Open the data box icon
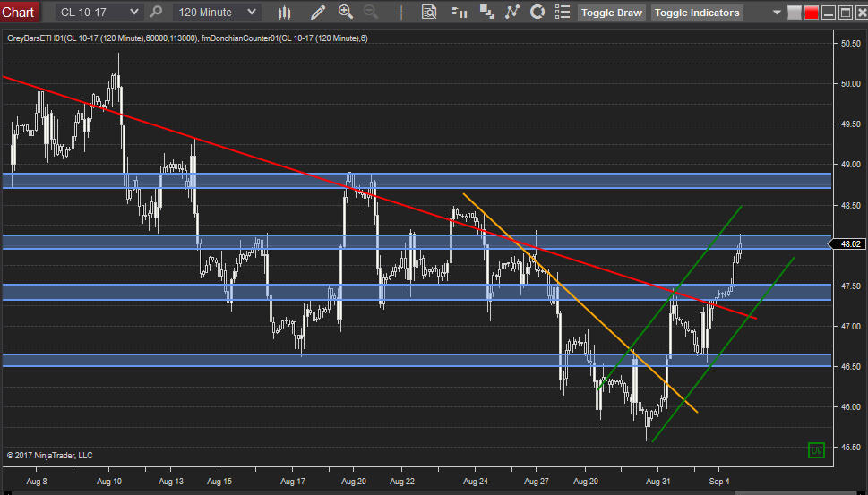 (x=429, y=13)
